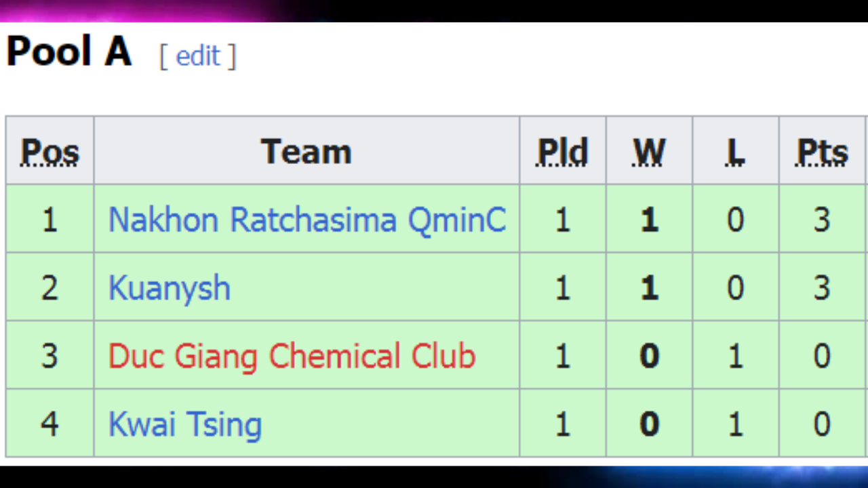Open the Kwai Tsing team link
Viewport: 868px width, 488px height.
(185, 424)
